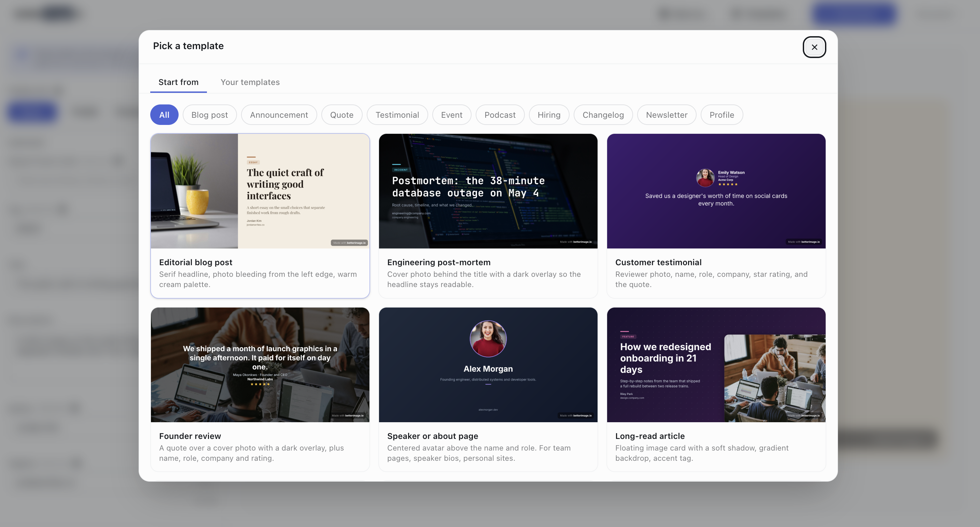Click the Speaker or about page title
Screen dimensions: 980x527
433,436
